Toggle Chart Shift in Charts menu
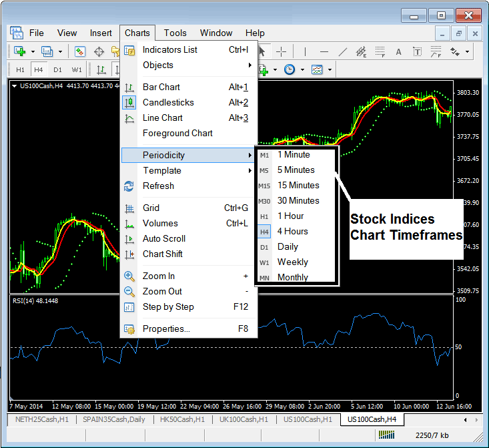 click(189, 254)
